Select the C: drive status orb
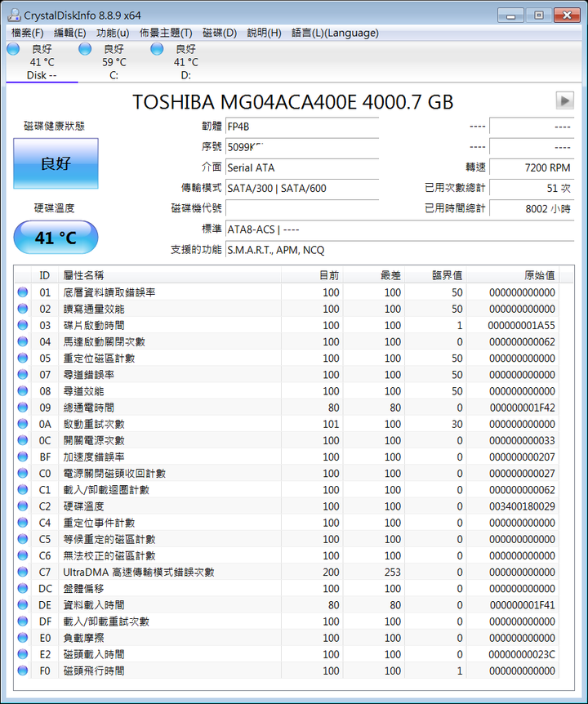Viewport: 588px width, 704px height. tap(85, 48)
